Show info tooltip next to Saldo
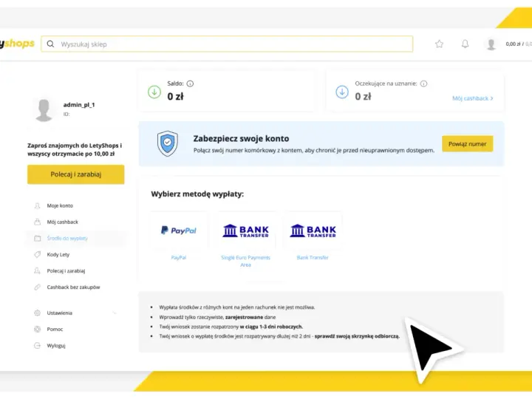This screenshot has height=399, width=532. point(190,83)
